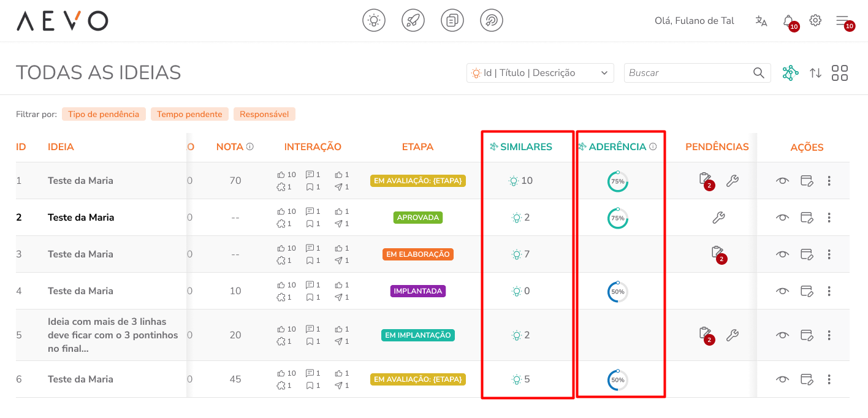Image resolution: width=868 pixels, height=418 pixels.
Task: Click the sort arrows icon
Action: 815,73
